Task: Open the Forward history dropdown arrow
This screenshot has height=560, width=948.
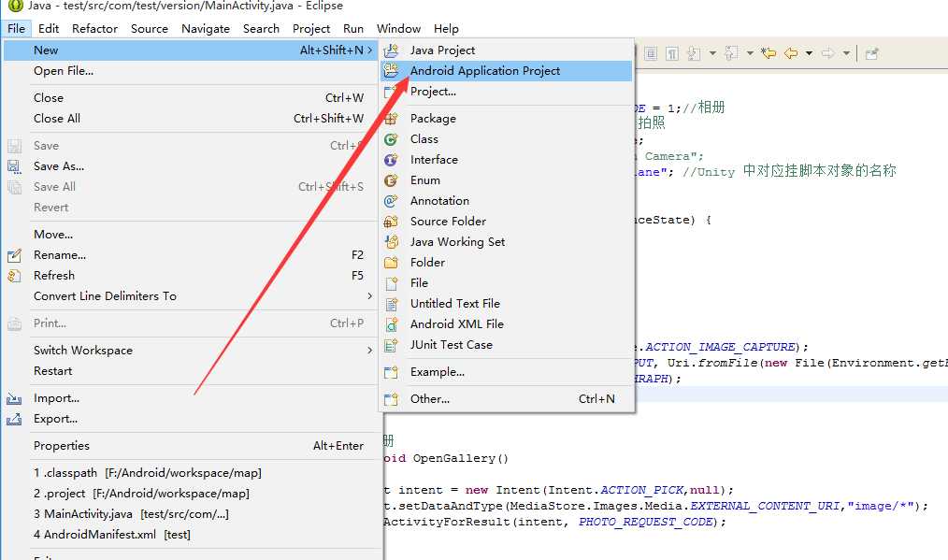Action: (846, 53)
